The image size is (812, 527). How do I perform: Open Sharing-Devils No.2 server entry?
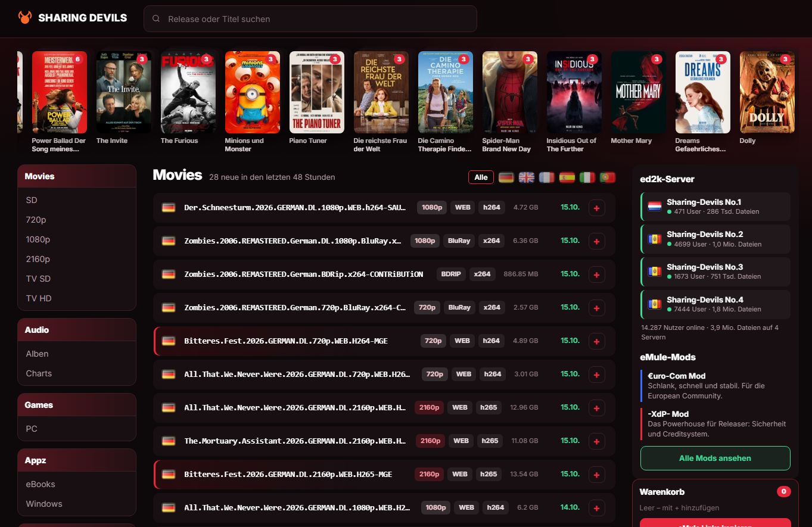click(715, 239)
